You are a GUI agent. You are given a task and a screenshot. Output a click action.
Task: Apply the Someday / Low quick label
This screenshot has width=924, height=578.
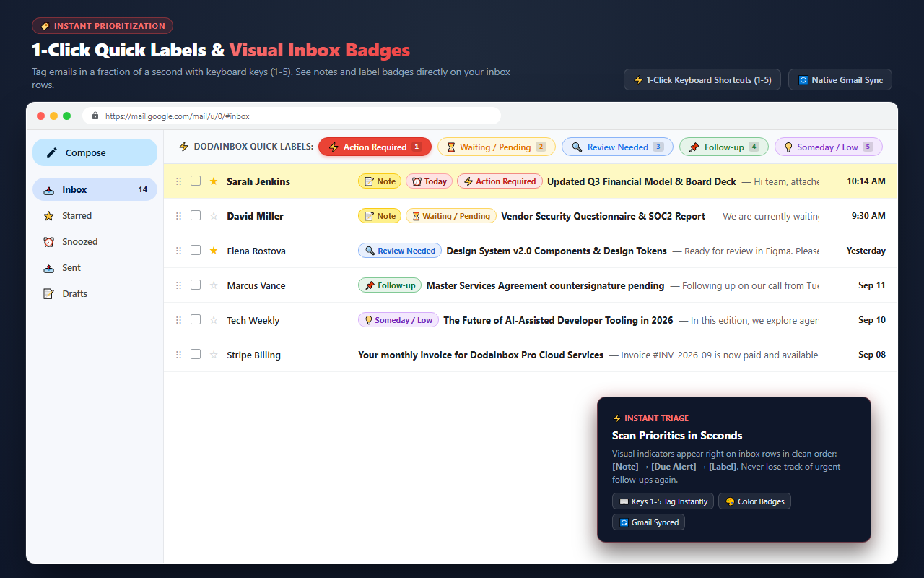(829, 147)
